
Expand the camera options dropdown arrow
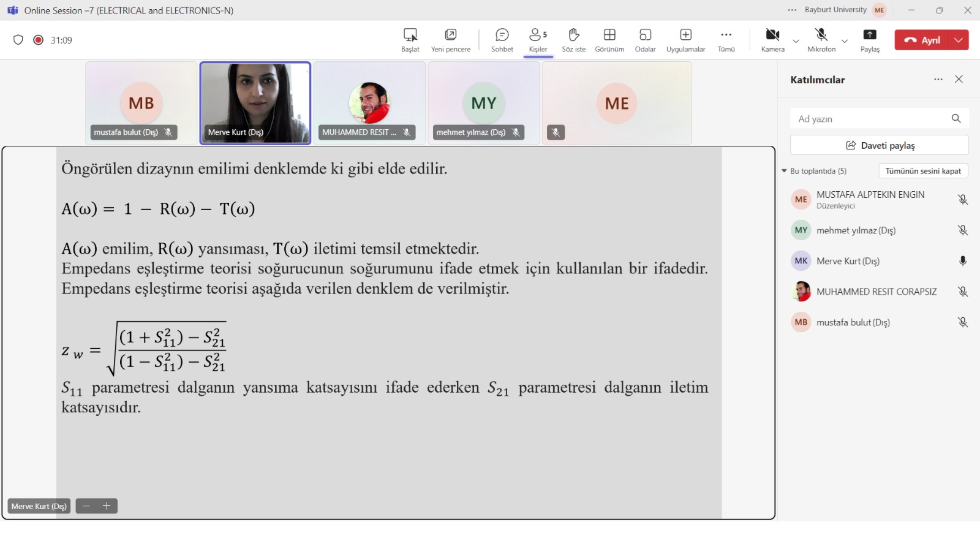coord(796,41)
